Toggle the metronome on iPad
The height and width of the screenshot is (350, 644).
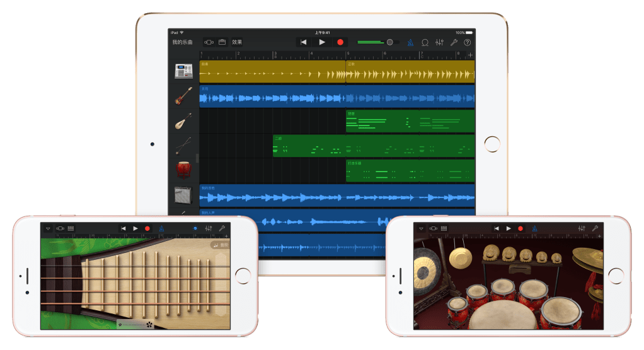click(x=410, y=42)
